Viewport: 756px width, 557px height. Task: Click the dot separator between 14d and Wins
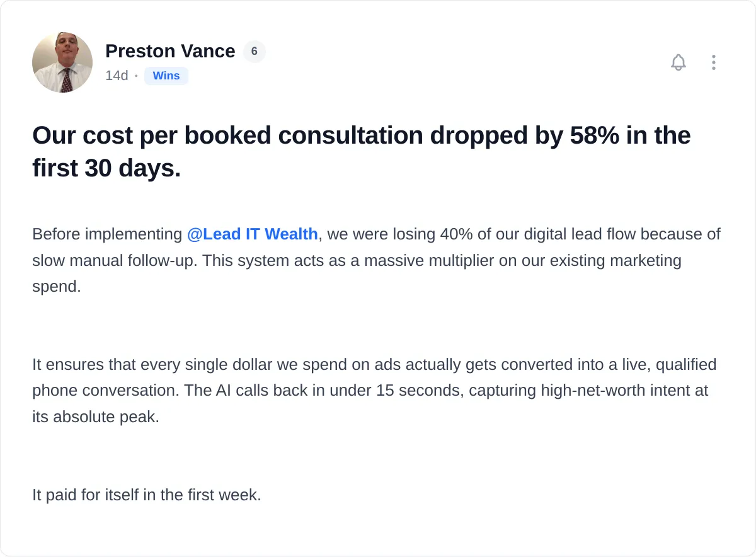tap(136, 76)
